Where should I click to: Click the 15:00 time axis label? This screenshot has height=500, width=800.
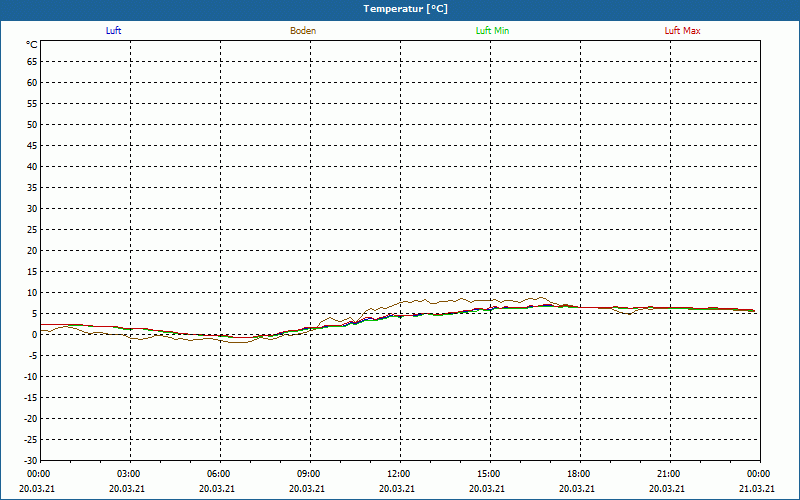point(488,474)
